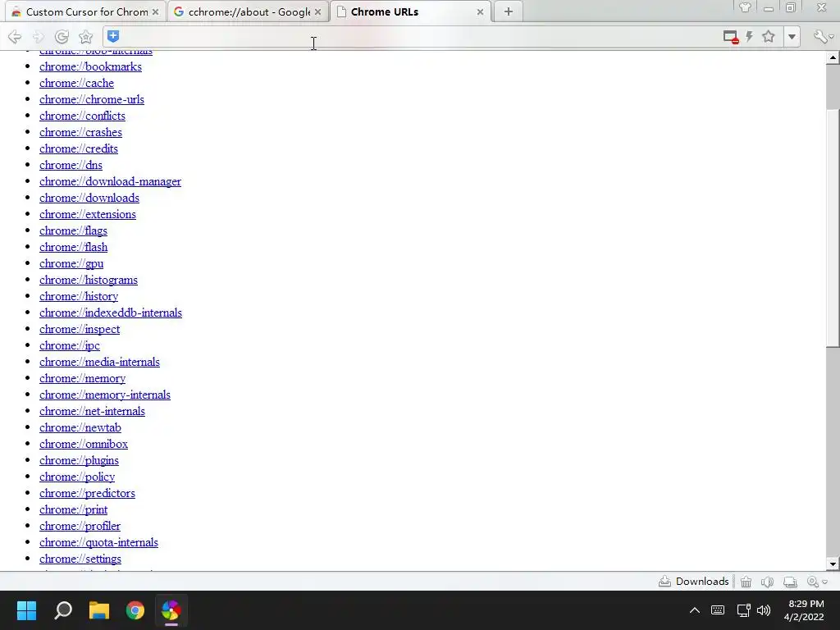
Task: Open the chrome://plugins link
Action: click(x=79, y=461)
